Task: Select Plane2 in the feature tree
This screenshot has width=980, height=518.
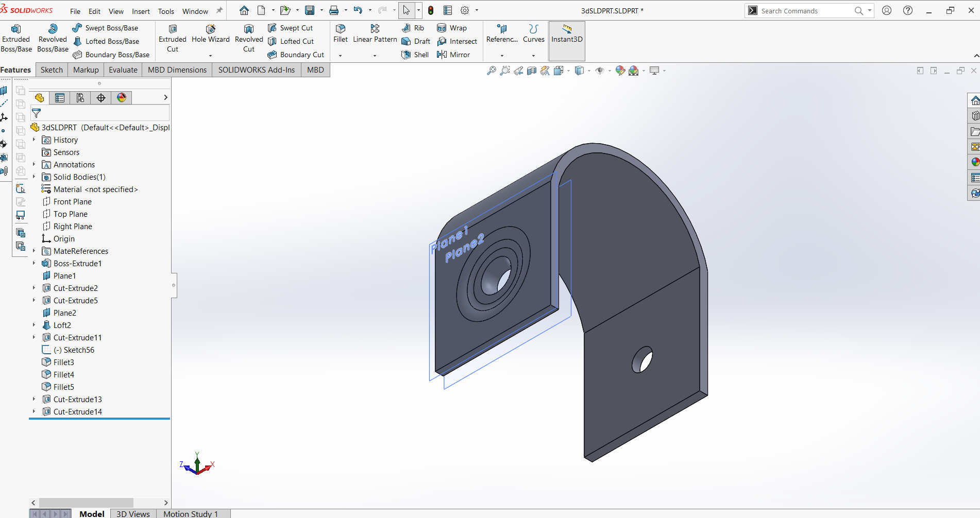Action: coord(64,313)
